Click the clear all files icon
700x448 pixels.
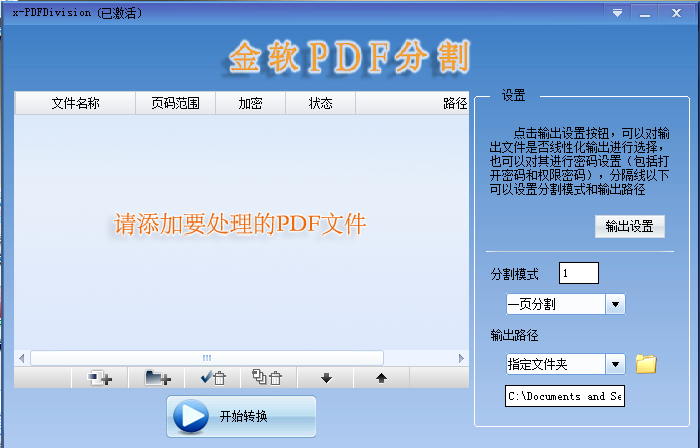click(268, 378)
